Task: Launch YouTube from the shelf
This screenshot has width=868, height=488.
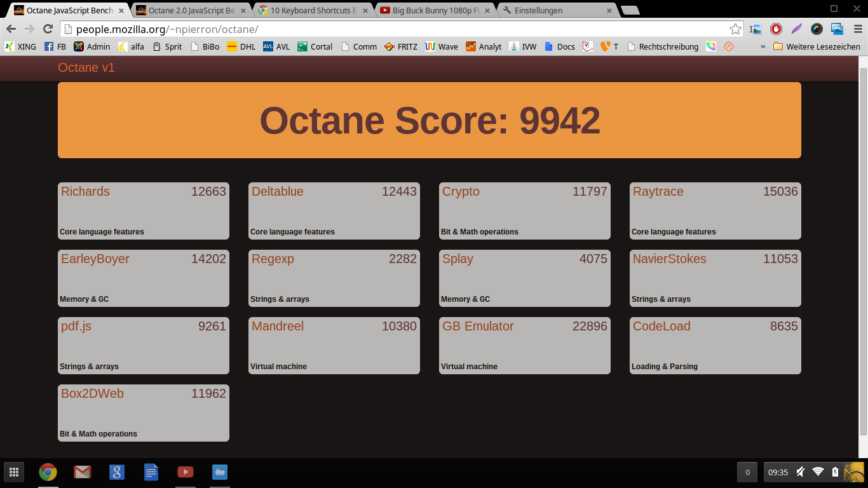Action: click(185, 472)
